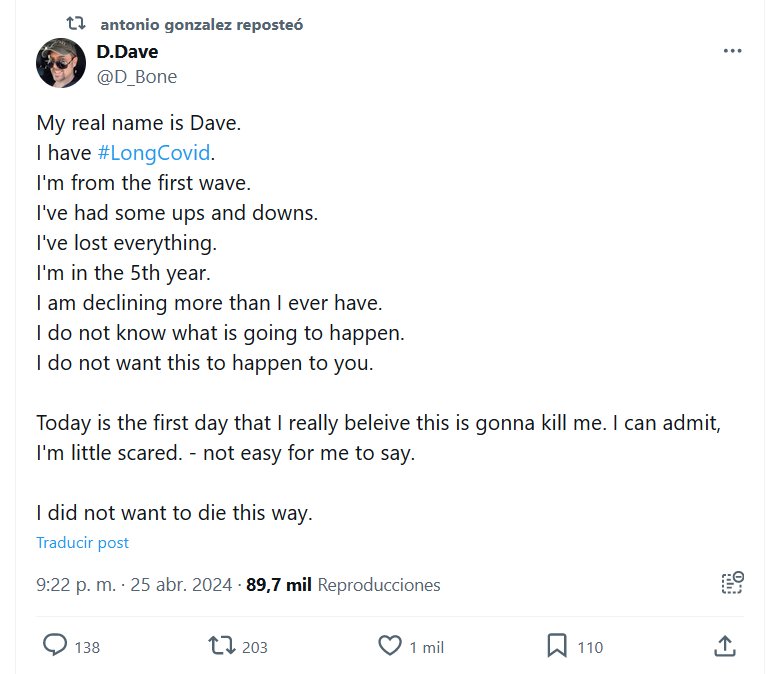Open the D.Dave display name
This screenshot has width=768, height=674.
click(x=127, y=52)
